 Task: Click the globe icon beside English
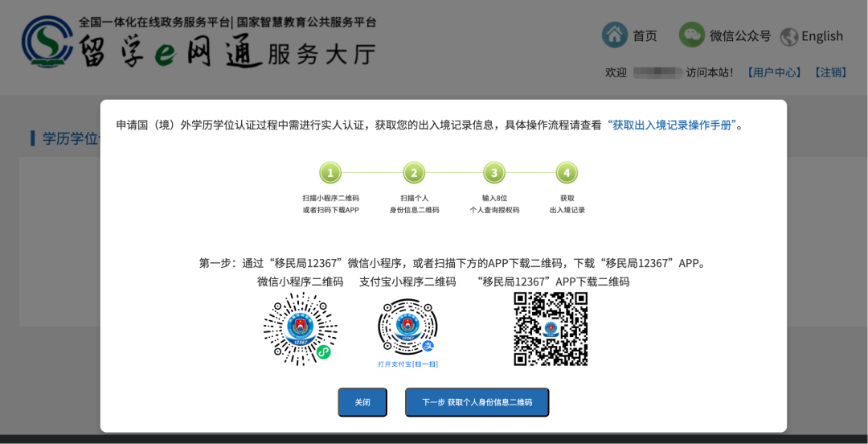tap(789, 37)
